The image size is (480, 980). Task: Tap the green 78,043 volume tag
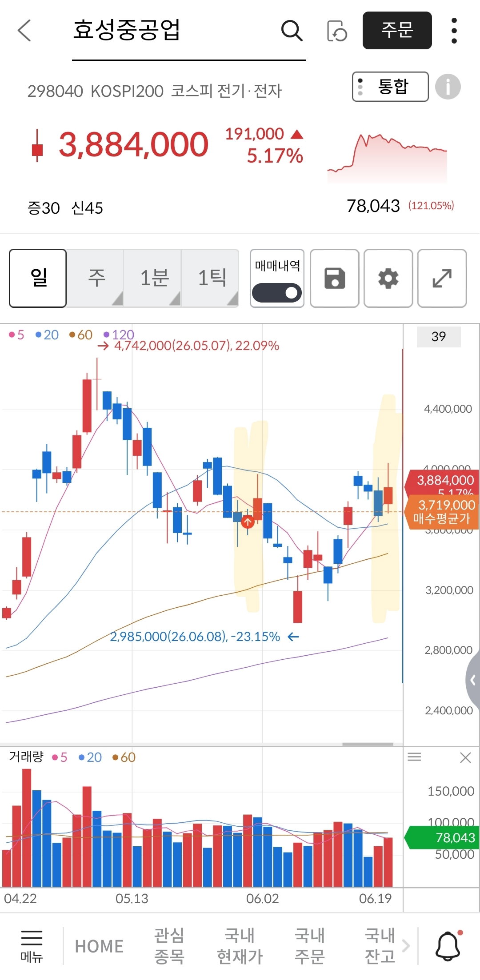click(x=442, y=837)
